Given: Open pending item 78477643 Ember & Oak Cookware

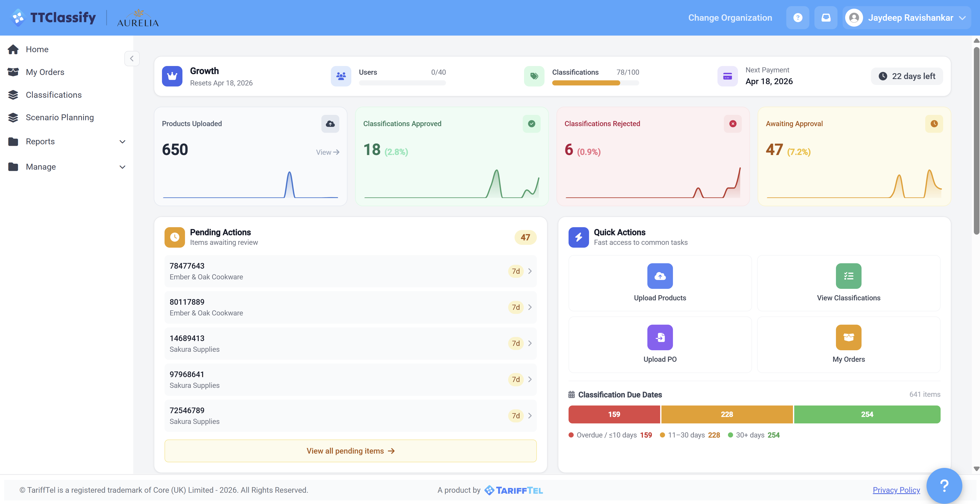Looking at the screenshot, I should click(350, 271).
